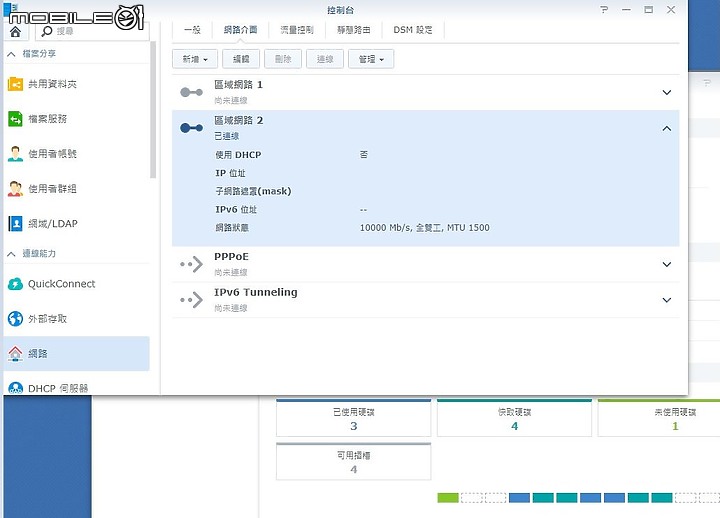Maximize the Control Panel window

[x=648, y=10]
